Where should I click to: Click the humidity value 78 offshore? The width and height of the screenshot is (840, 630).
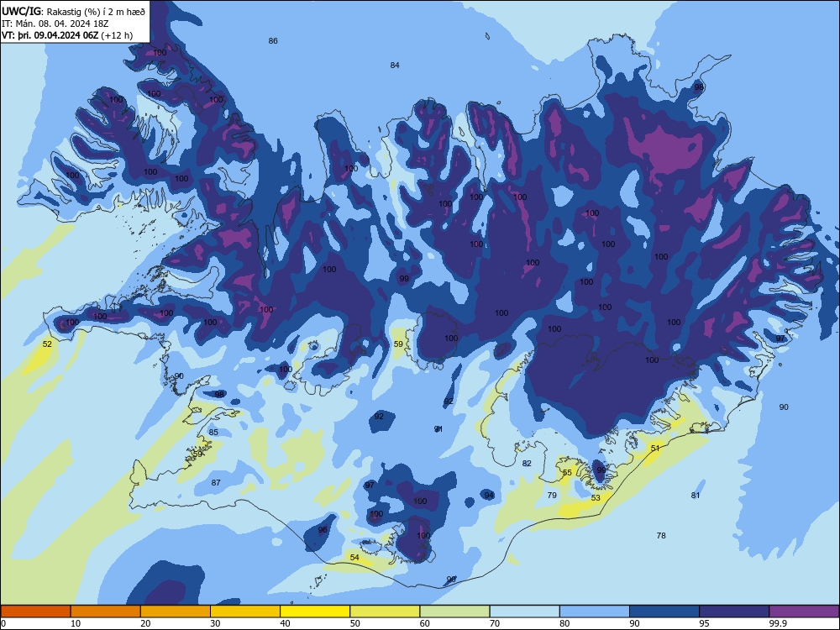[661, 536]
